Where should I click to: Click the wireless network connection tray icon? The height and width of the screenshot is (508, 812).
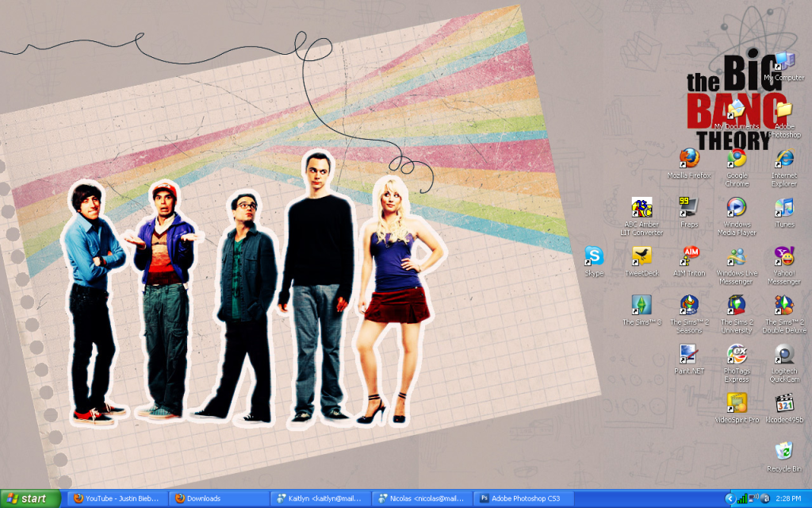pos(753,498)
